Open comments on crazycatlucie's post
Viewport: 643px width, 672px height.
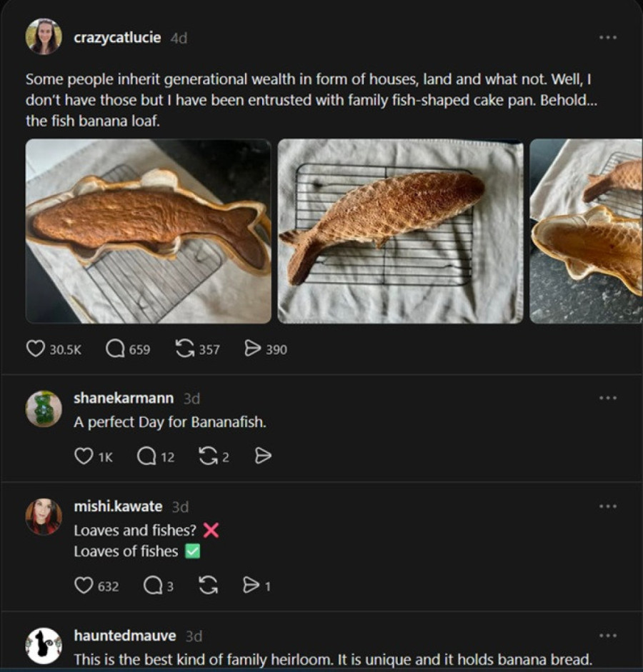click(116, 349)
